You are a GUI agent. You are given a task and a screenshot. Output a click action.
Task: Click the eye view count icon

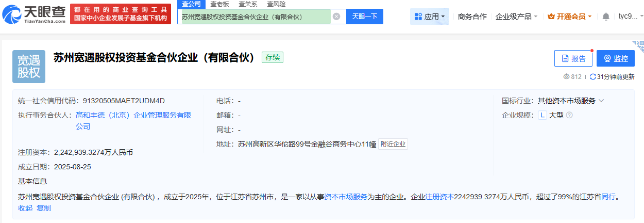(566, 77)
